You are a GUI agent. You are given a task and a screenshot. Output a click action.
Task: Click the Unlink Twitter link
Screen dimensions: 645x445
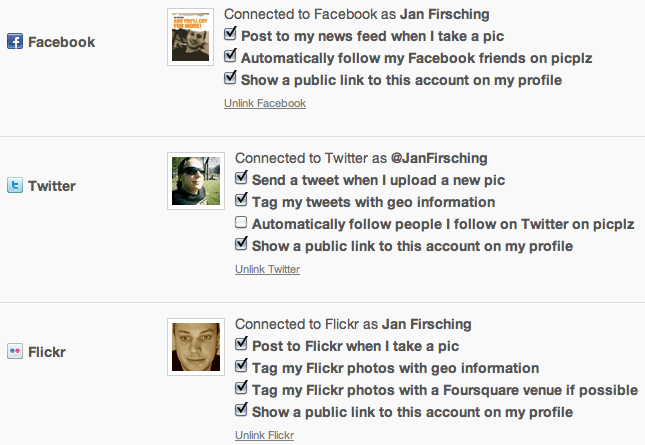click(267, 269)
